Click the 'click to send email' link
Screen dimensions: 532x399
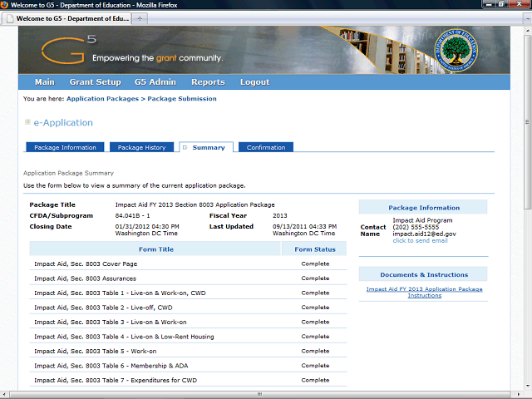[x=420, y=241]
